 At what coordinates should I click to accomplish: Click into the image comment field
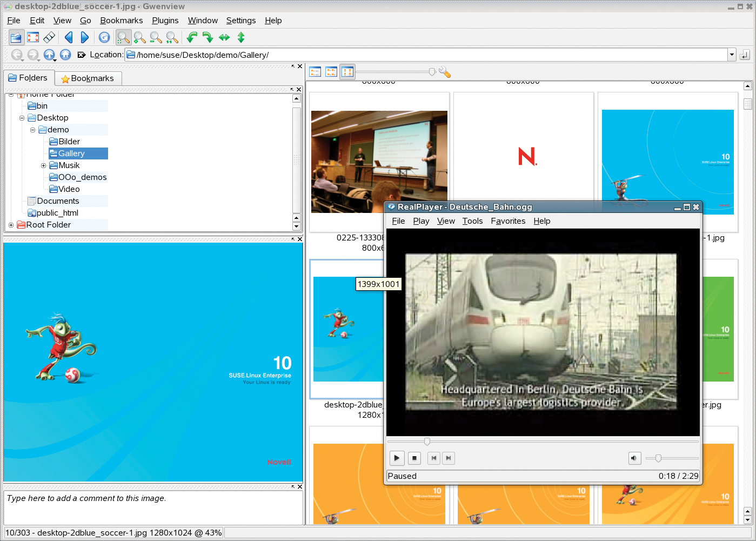153,507
